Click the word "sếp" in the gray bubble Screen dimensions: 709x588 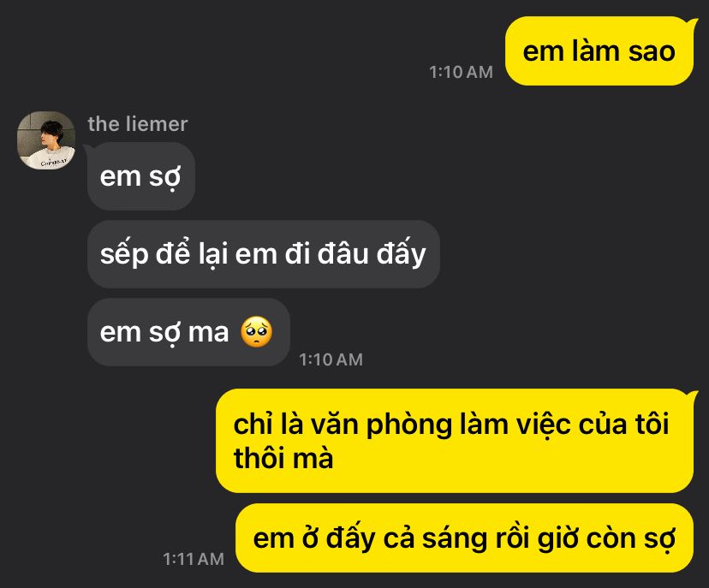coord(124,254)
